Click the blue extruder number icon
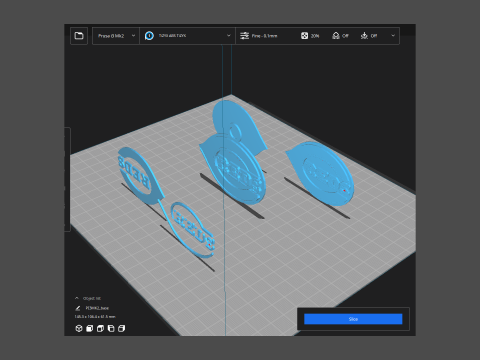Screen dimensions: 480x360 149,36
